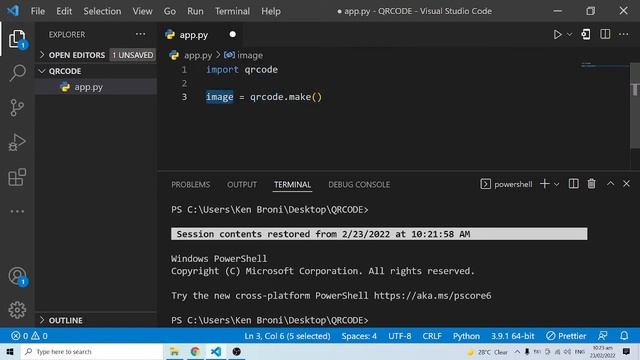Click the image symbol breadcrumb
640x360 pixels.
[244, 55]
